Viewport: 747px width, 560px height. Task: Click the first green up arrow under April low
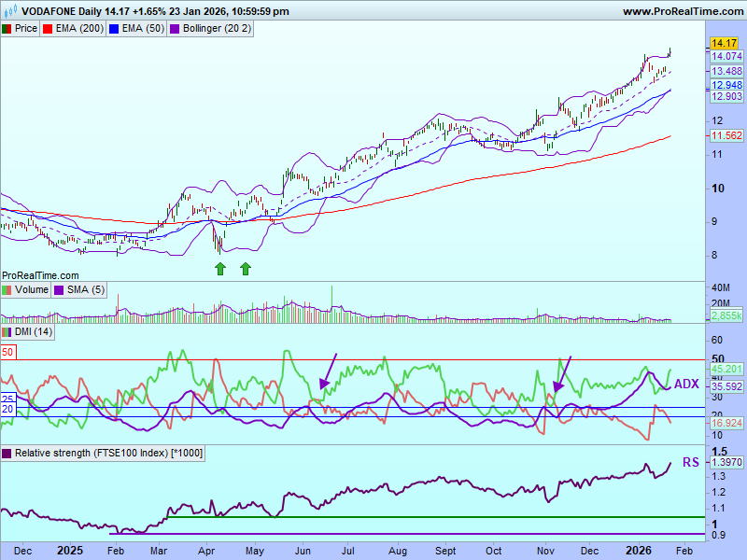pos(219,269)
